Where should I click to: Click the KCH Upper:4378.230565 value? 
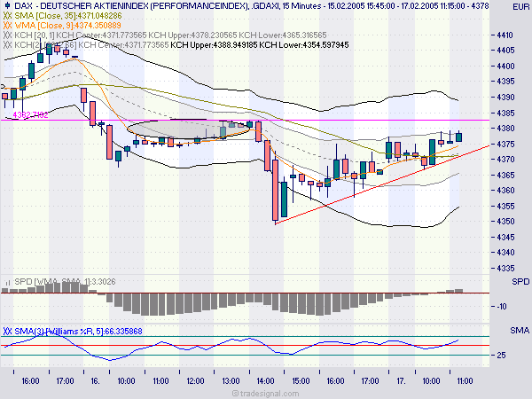192,35
